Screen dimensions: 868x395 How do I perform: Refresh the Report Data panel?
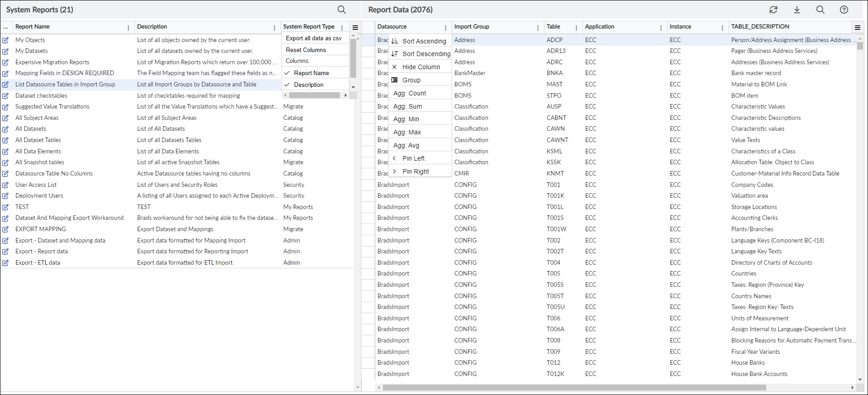pos(773,10)
